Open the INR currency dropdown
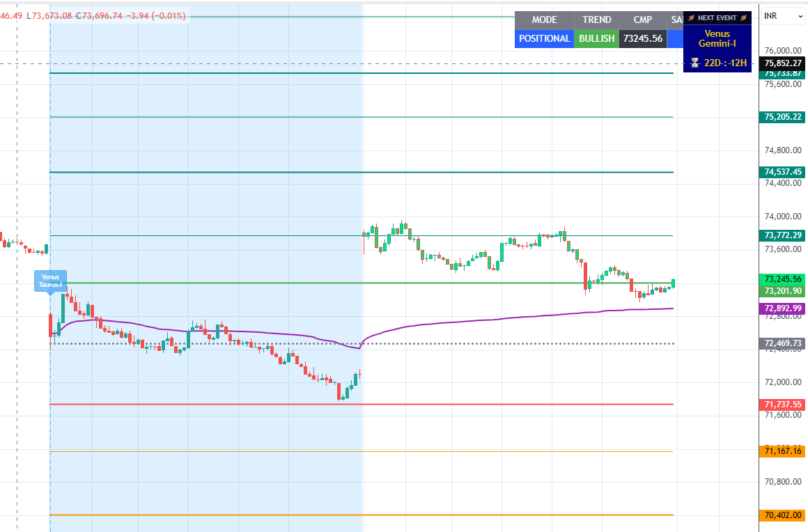The image size is (808, 532). coord(783,16)
